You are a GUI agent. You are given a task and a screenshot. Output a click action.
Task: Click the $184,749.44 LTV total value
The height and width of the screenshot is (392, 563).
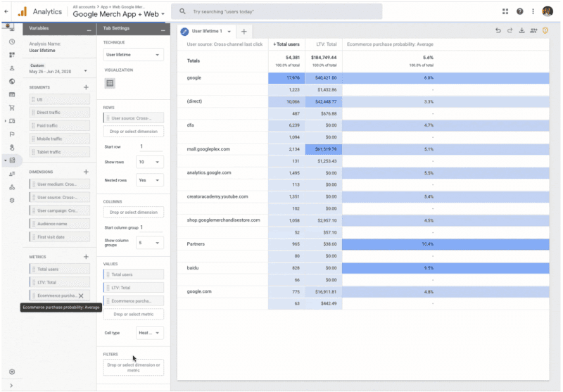(324, 58)
